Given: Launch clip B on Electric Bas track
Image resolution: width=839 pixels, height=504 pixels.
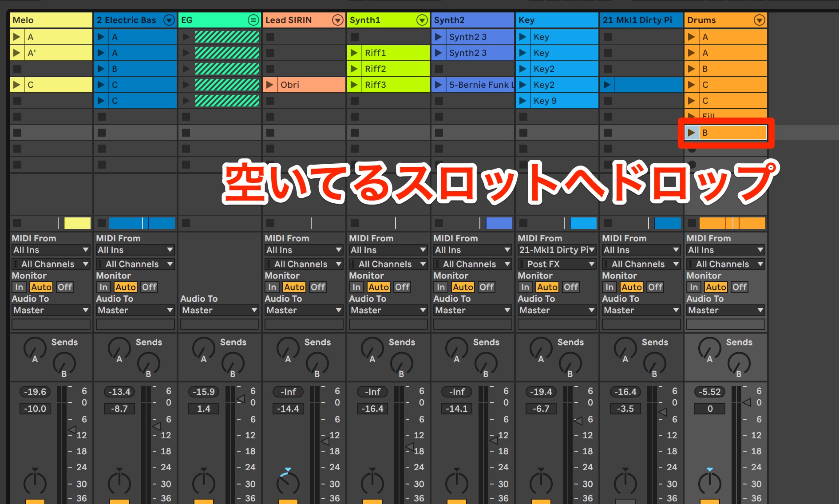Looking at the screenshot, I should tap(101, 69).
